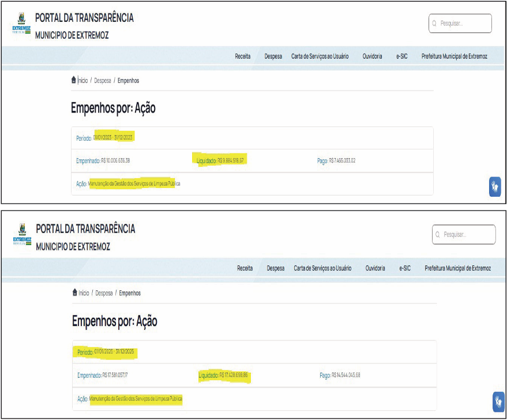Open e-SIC on the 2023 page

[x=401, y=57]
